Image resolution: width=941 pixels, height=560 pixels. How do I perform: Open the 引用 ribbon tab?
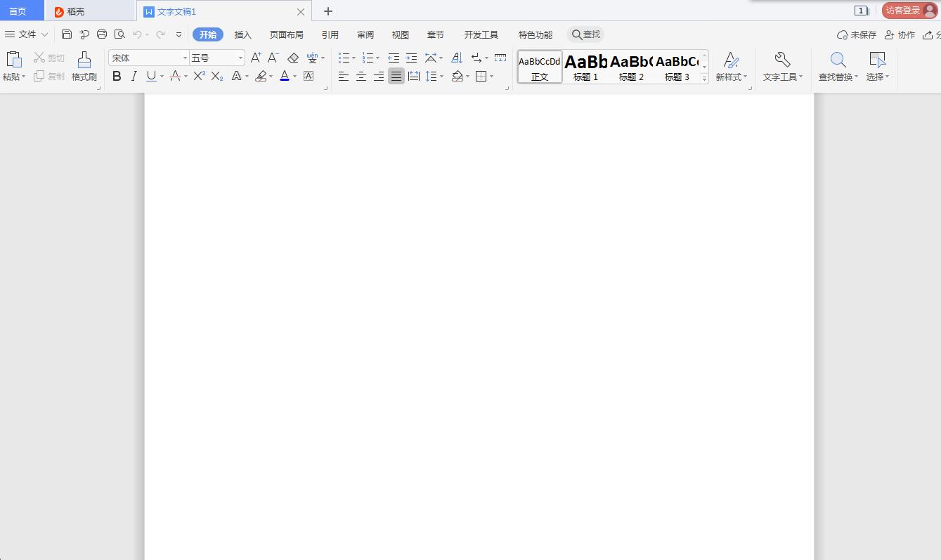(330, 34)
